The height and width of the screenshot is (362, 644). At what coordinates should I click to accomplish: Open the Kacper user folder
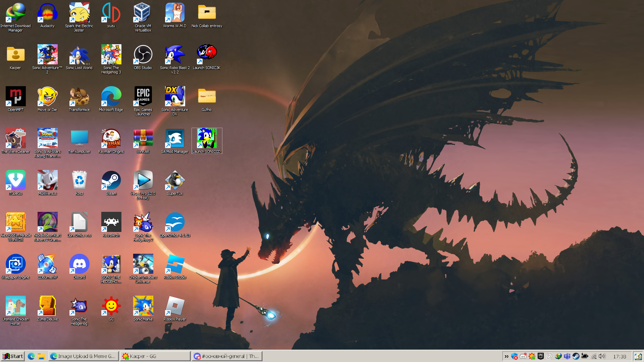tap(15, 57)
